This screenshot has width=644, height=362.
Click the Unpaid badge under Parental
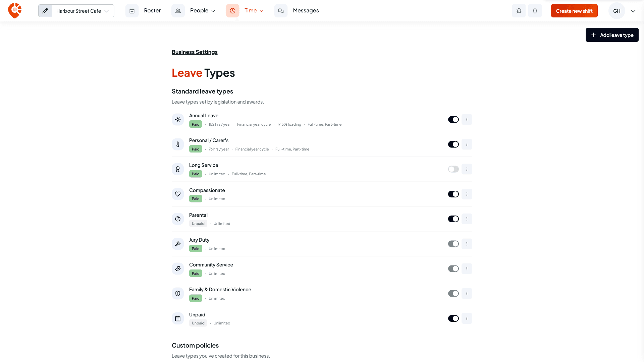click(198, 224)
